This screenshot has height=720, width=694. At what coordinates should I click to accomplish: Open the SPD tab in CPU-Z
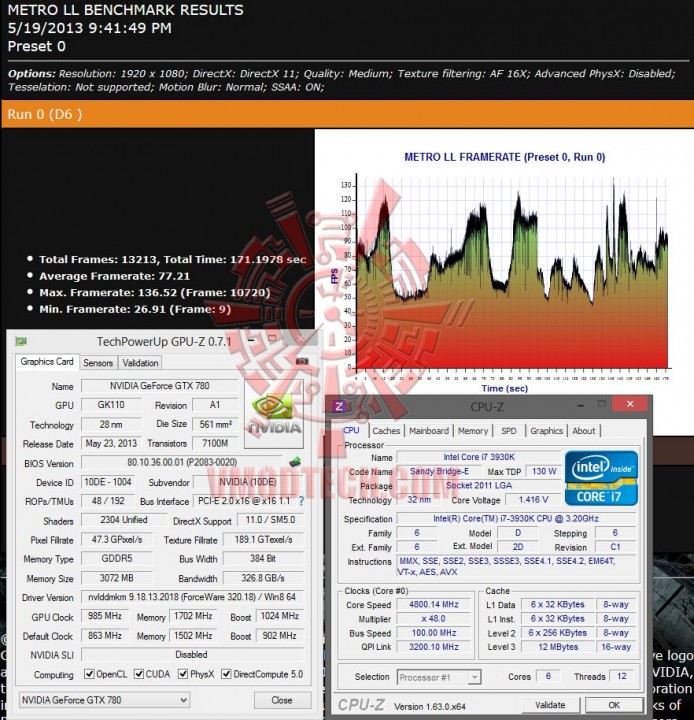[x=508, y=431]
